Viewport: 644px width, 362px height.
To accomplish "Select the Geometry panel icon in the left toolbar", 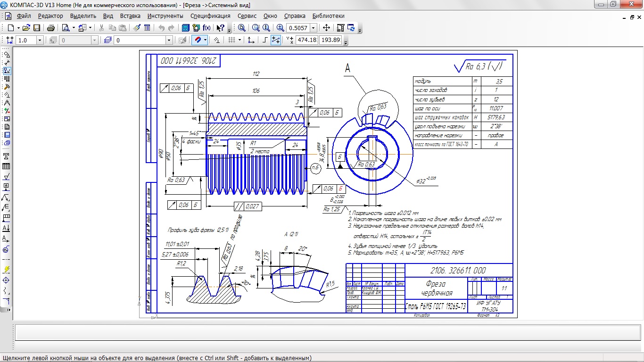I will (7, 54).
